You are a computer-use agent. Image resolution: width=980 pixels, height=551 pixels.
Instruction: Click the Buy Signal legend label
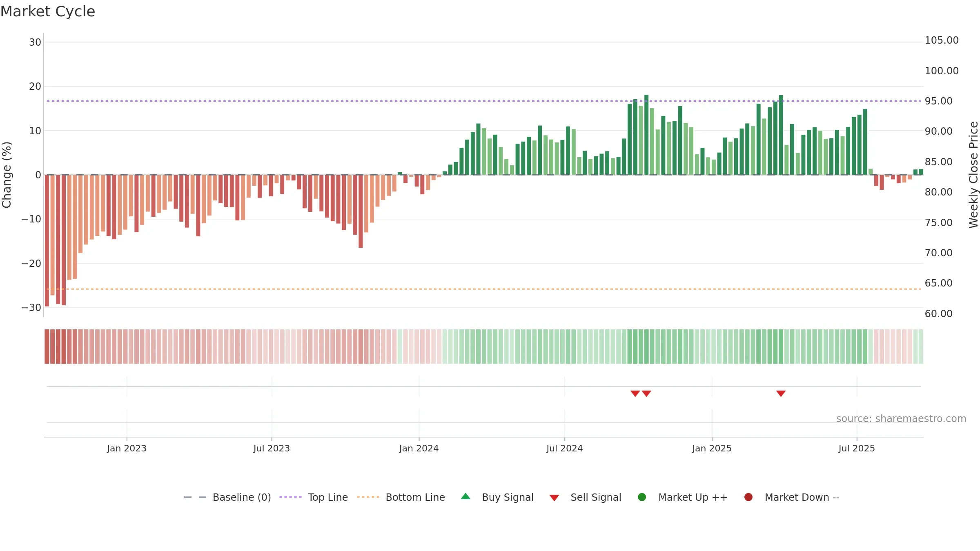coord(508,497)
